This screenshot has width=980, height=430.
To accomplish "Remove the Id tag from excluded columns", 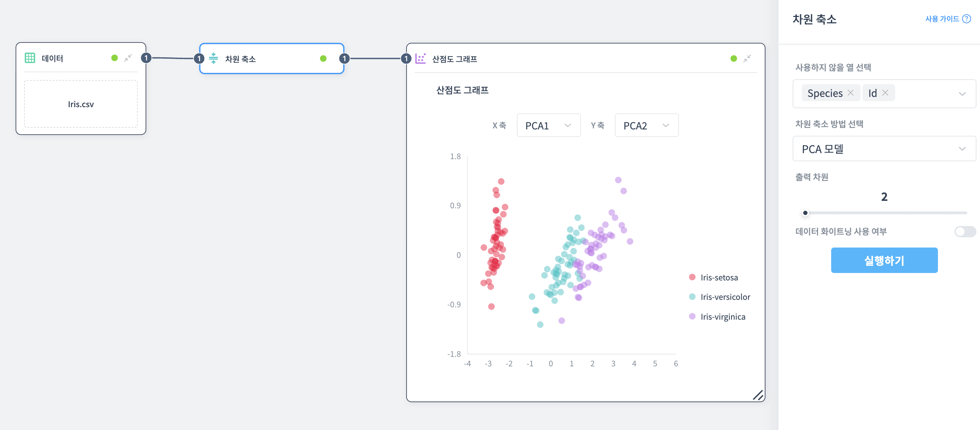I will click(x=885, y=93).
